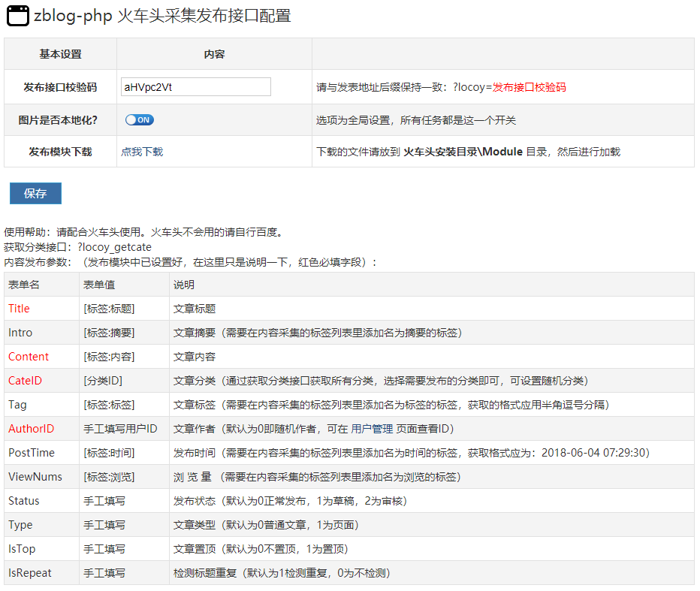
Task: Click the [标签:时间] form value
Action: pyautogui.click(x=109, y=453)
